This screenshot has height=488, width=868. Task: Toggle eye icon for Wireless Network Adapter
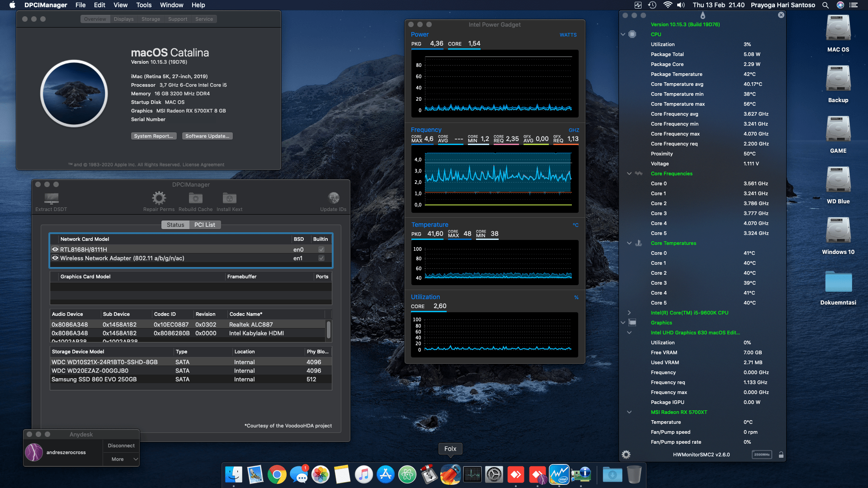click(x=55, y=258)
